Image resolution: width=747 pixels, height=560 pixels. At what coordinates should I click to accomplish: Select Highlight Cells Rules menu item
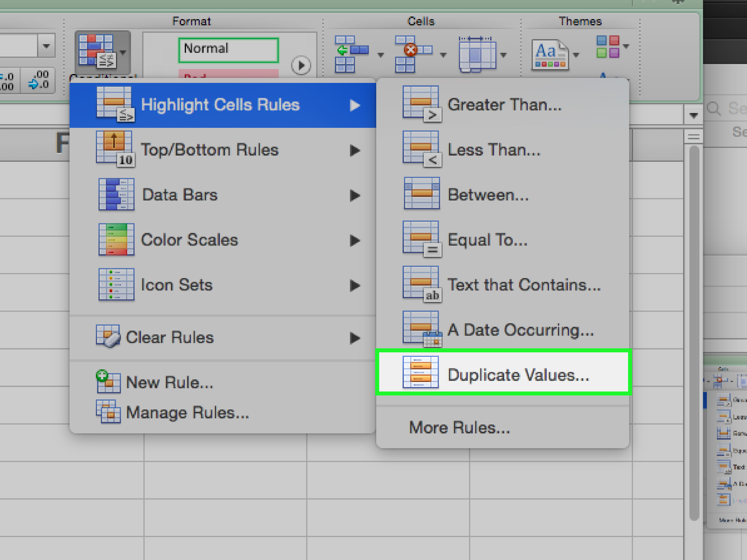223,105
